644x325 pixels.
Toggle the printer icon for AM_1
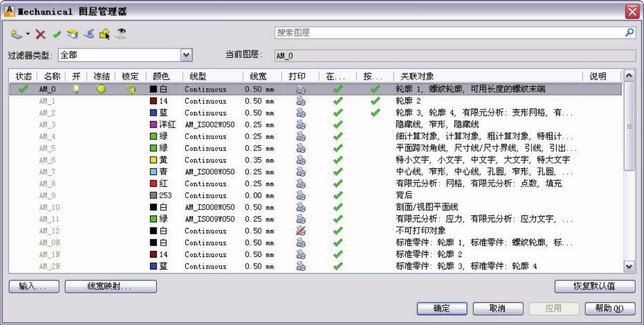click(x=301, y=101)
